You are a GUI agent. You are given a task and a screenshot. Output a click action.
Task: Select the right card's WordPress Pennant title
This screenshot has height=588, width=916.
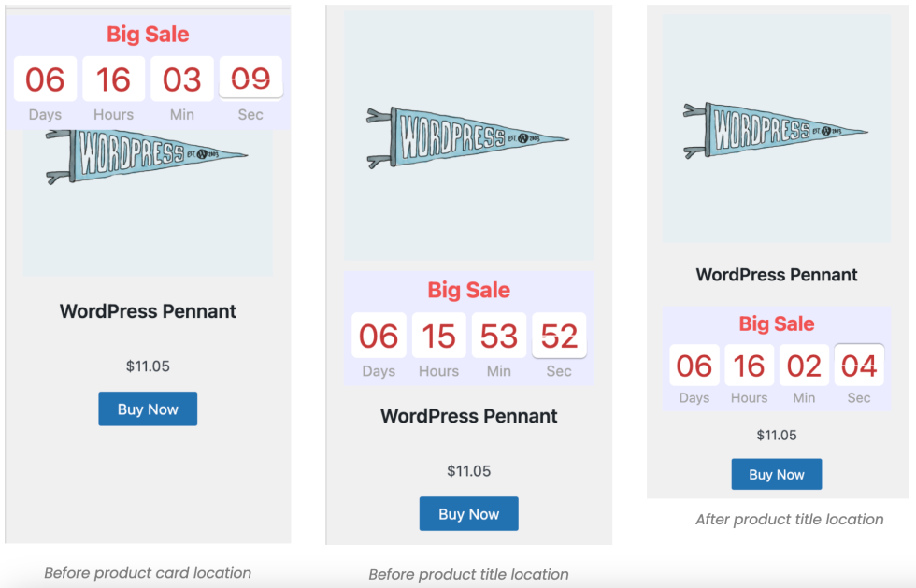[776, 275]
